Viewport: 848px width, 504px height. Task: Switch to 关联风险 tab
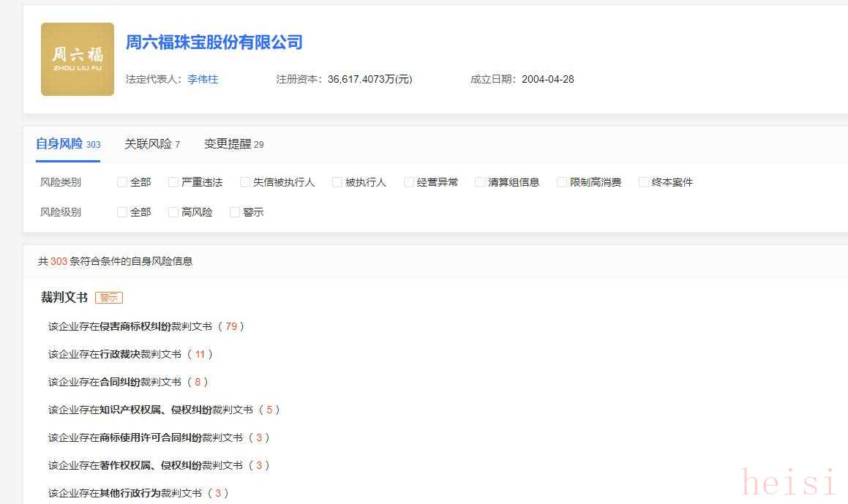tap(151, 144)
